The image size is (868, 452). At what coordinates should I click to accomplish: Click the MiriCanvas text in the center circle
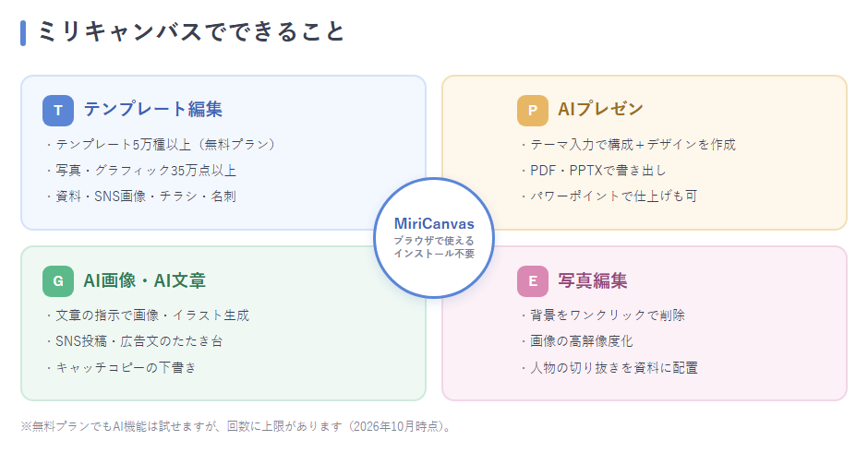[434, 223]
